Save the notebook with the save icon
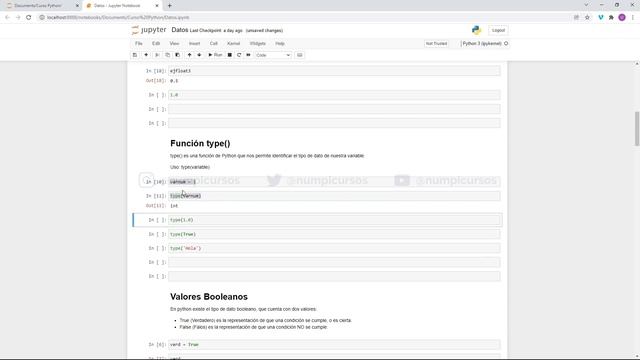The image size is (640, 360). [135, 55]
